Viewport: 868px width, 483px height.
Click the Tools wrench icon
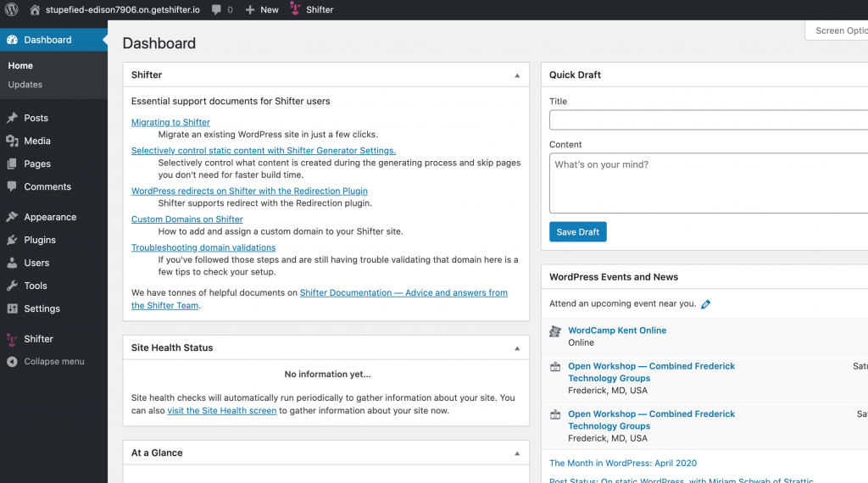12,286
